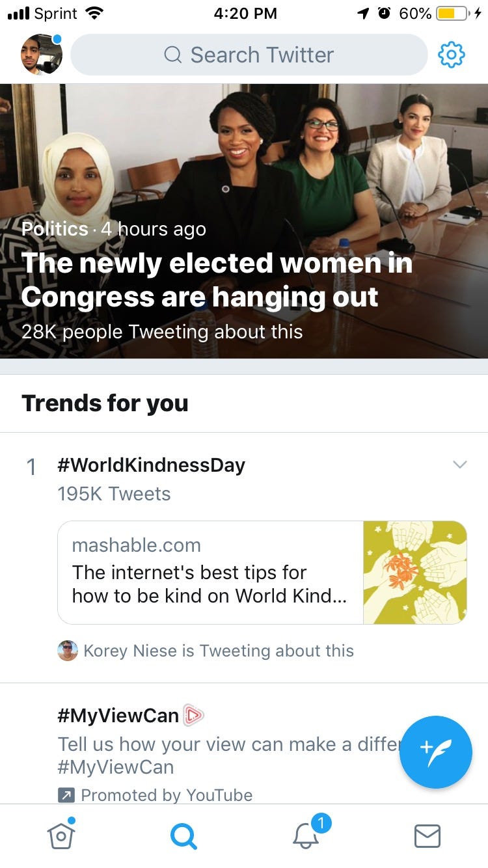Open Notifications bell icon
Image resolution: width=488 pixels, height=868 pixels.
[306, 836]
